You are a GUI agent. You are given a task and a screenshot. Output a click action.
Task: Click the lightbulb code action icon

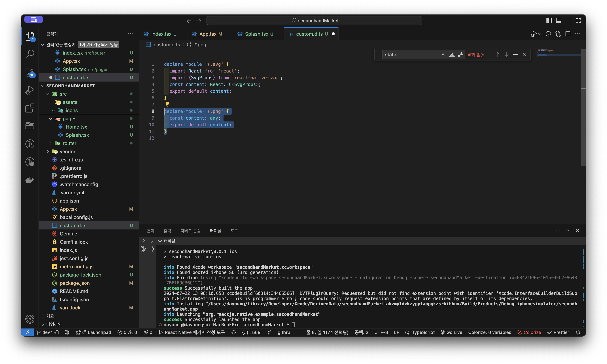(167, 104)
